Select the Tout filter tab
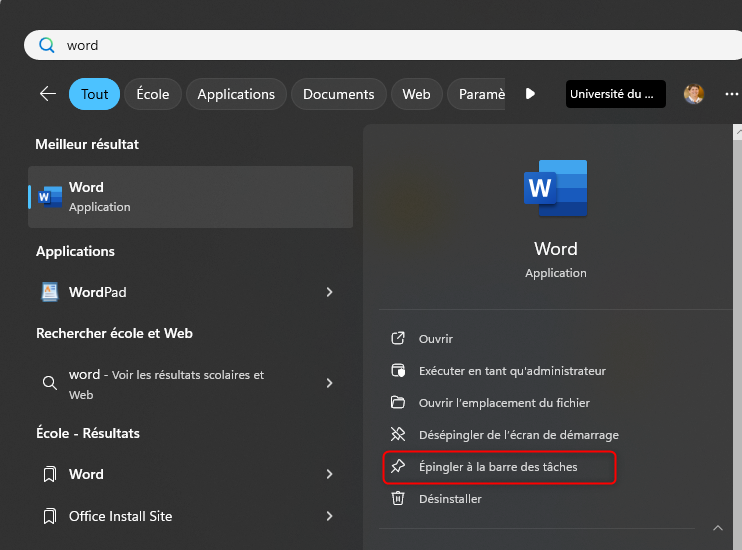The height and width of the screenshot is (550, 742). point(94,94)
